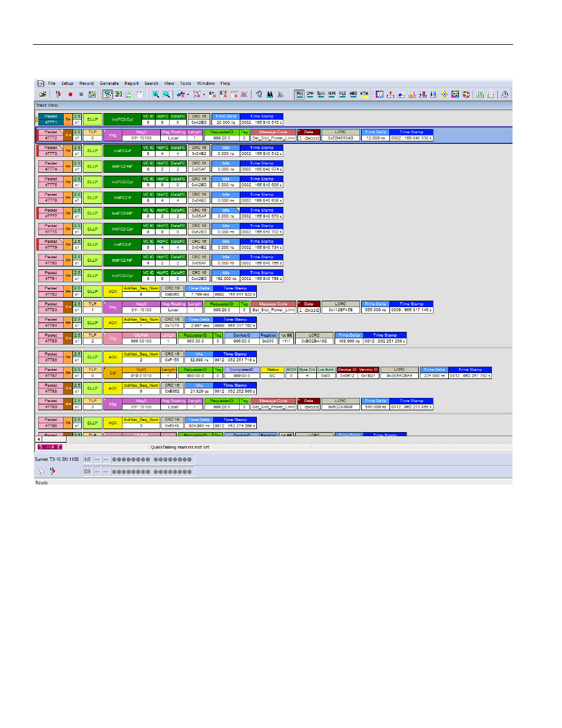Start recording with the red circle button
Image resolution: width=562 pixels, height=728 pixels.
click(x=70, y=94)
